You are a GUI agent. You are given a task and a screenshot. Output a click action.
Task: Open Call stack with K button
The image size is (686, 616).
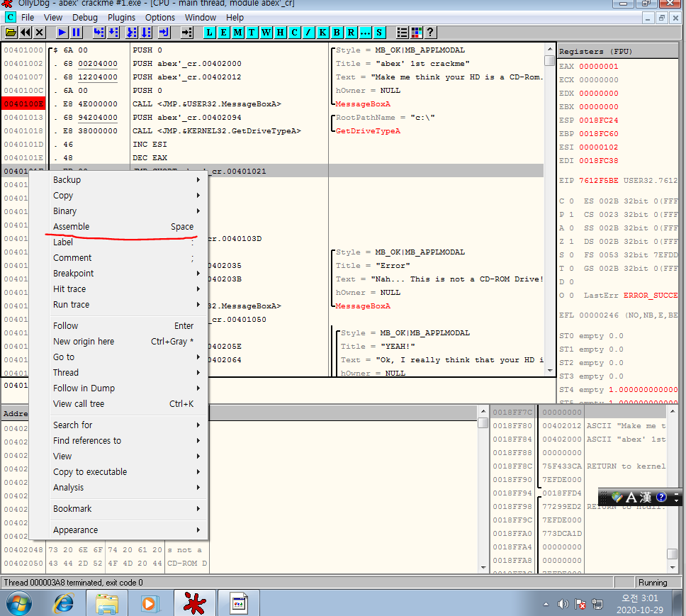tap(322, 33)
